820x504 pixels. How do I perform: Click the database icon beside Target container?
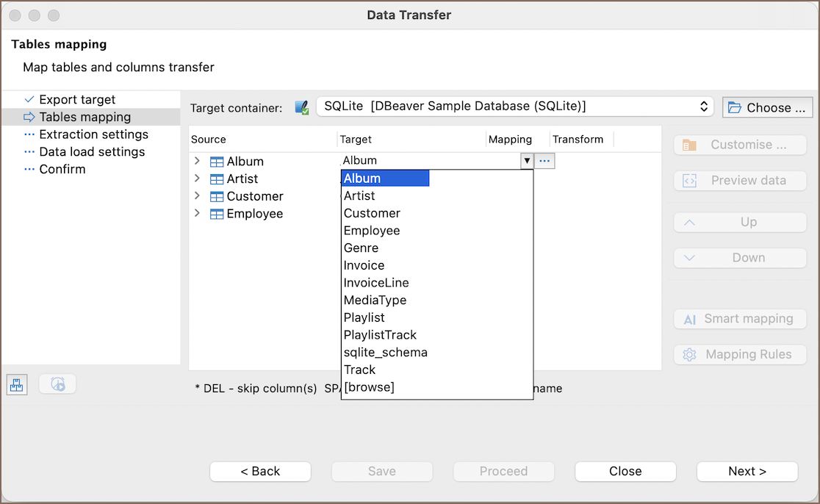301,107
